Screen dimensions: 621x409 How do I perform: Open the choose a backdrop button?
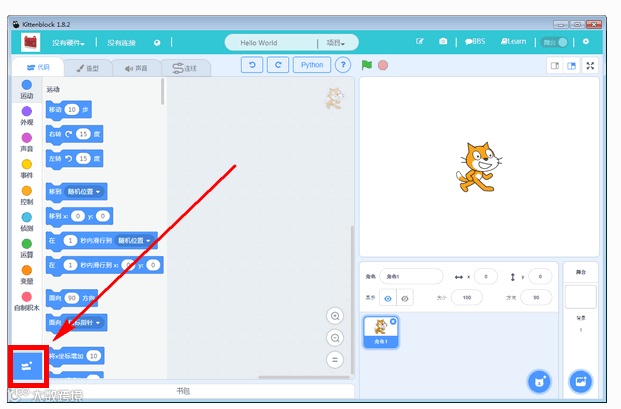581,382
